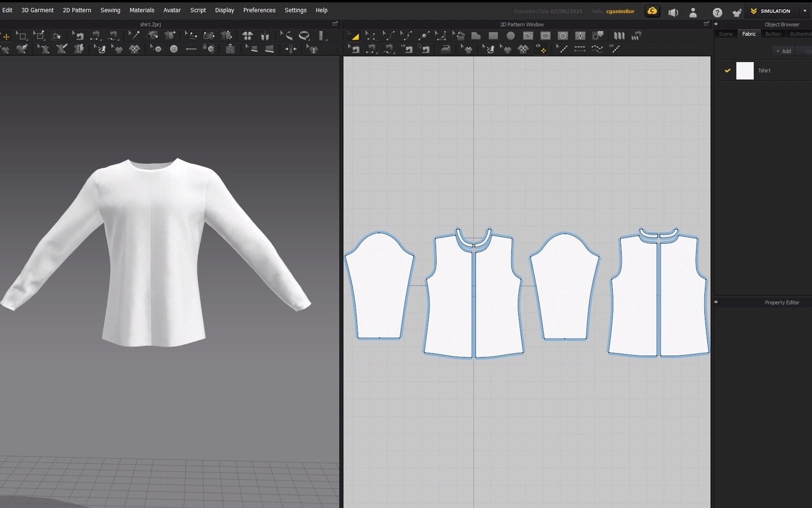
Task: Mute sound using the speaker icon
Action: 673,13
